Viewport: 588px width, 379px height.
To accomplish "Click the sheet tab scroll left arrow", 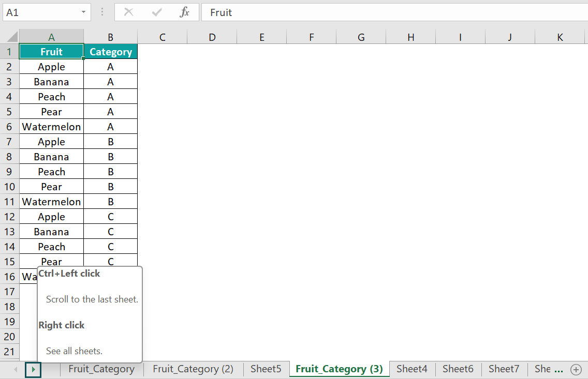I will [x=16, y=369].
